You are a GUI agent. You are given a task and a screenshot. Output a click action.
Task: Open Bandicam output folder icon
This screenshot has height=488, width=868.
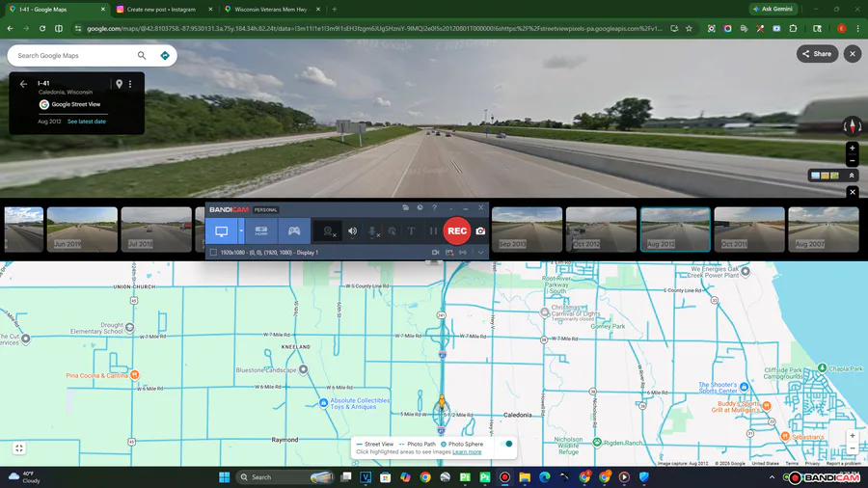click(x=406, y=207)
